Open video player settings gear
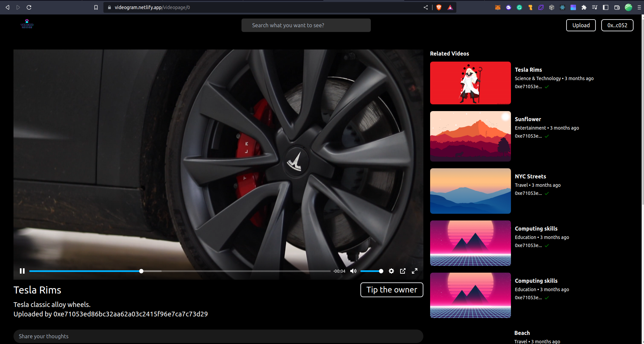Viewport: 644px width, 344px height. (391, 271)
